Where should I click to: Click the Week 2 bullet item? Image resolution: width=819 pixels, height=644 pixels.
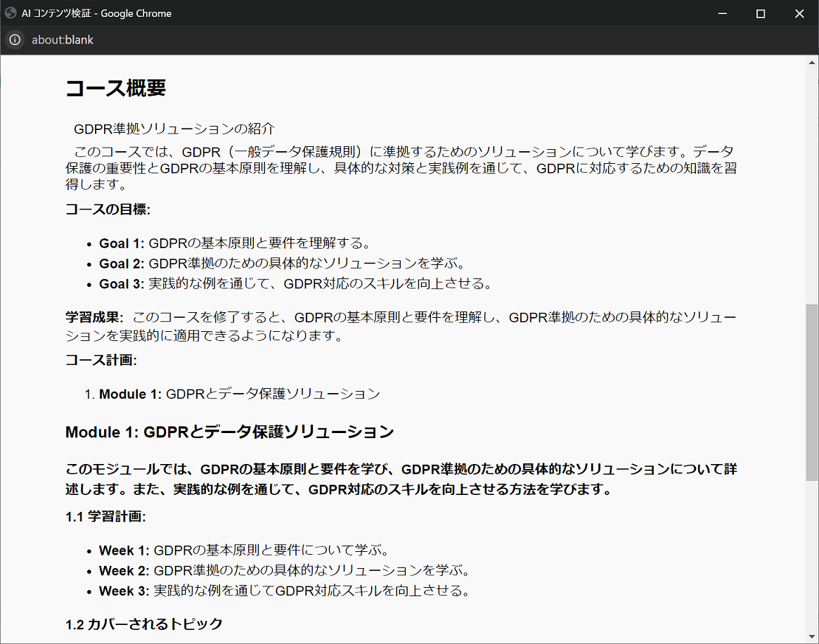coord(285,570)
